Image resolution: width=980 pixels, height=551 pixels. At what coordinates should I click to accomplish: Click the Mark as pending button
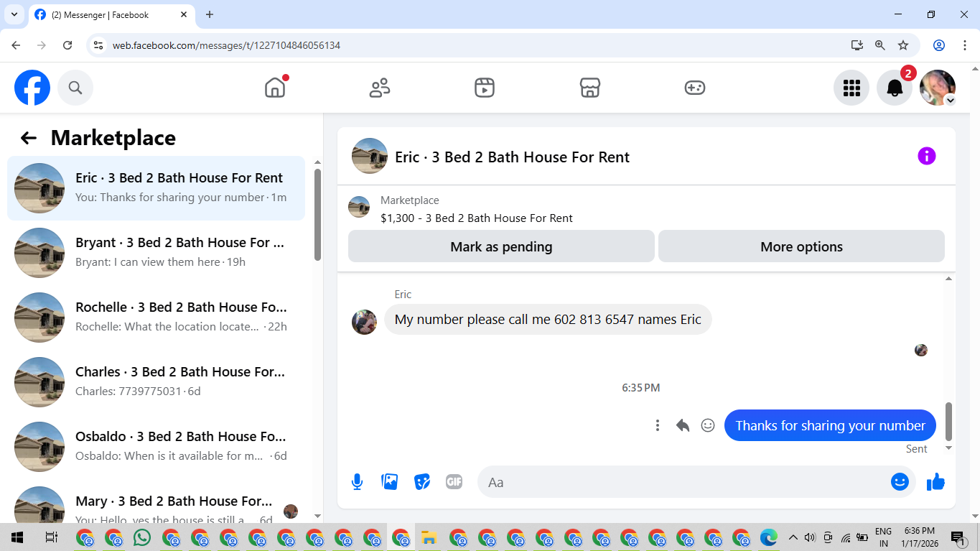coord(501,246)
